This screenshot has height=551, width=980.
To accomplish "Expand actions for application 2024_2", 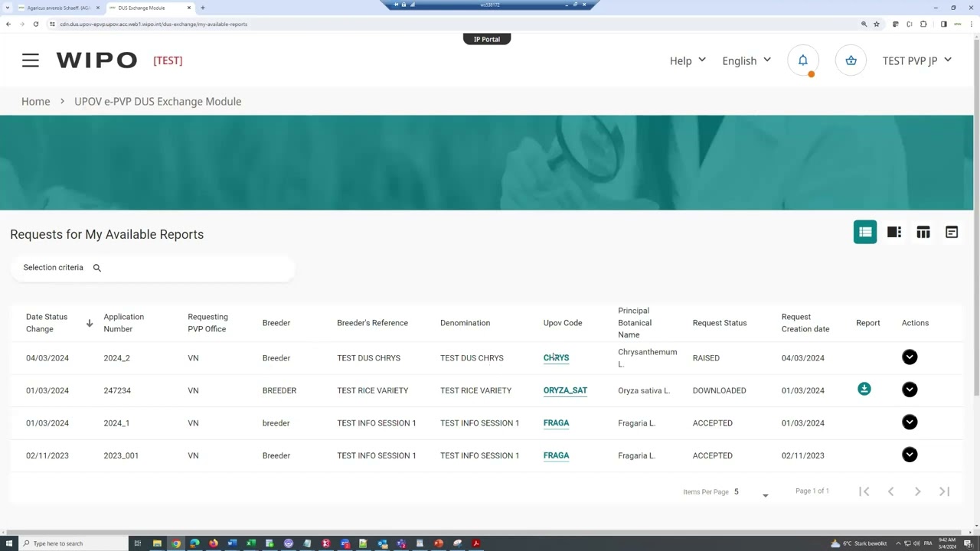I will point(910,357).
